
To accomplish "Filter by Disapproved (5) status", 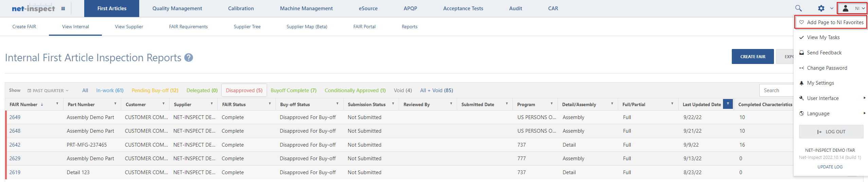I will [244, 90].
